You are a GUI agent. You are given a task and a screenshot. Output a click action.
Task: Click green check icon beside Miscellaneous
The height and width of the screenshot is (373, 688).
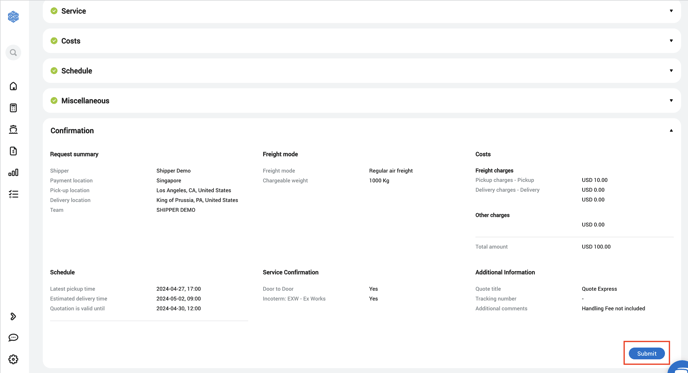(54, 100)
